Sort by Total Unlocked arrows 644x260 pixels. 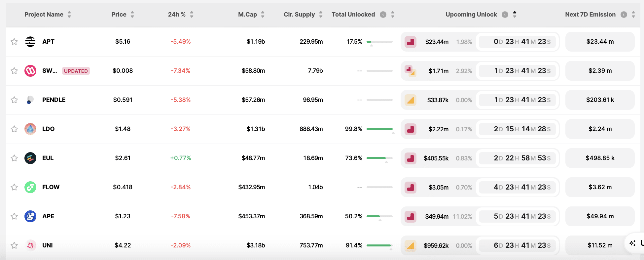coord(393,15)
